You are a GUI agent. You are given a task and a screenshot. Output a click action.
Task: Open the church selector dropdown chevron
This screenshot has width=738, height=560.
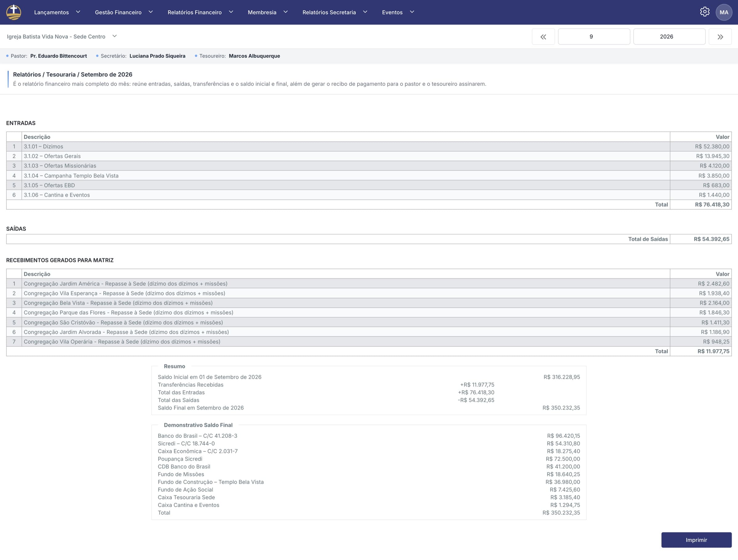(x=114, y=36)
